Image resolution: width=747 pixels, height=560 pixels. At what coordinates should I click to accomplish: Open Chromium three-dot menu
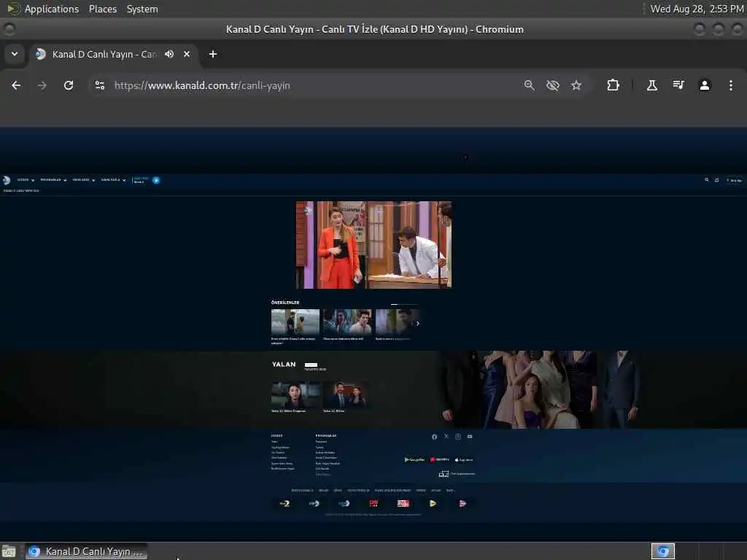click(x=731, y=85)
